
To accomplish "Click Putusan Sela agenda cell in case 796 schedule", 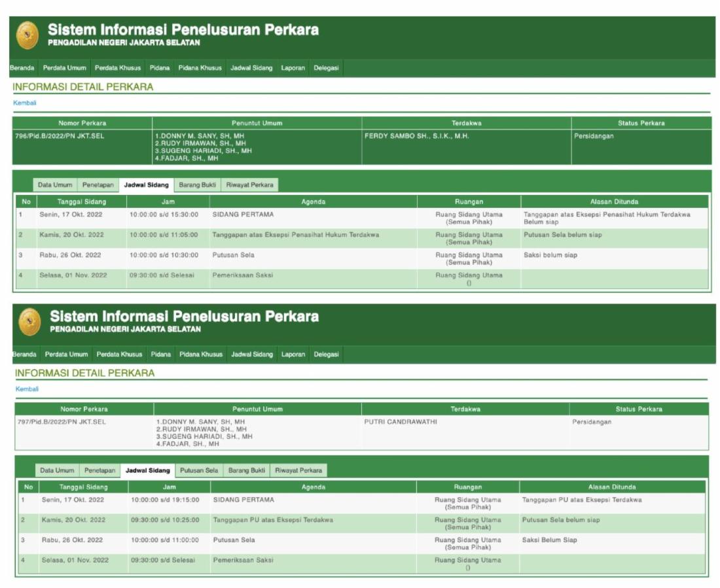I will (233, 254).
